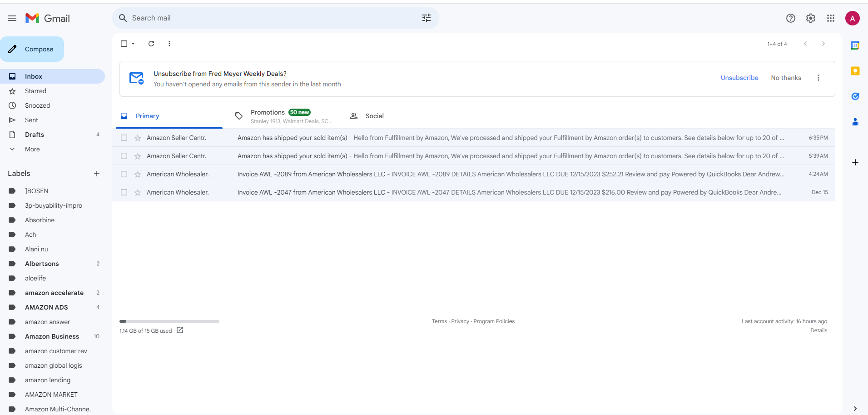Open the Google apps grid
Screen dimensions: 868x415
pyautogui.click(x=831, y=18)
